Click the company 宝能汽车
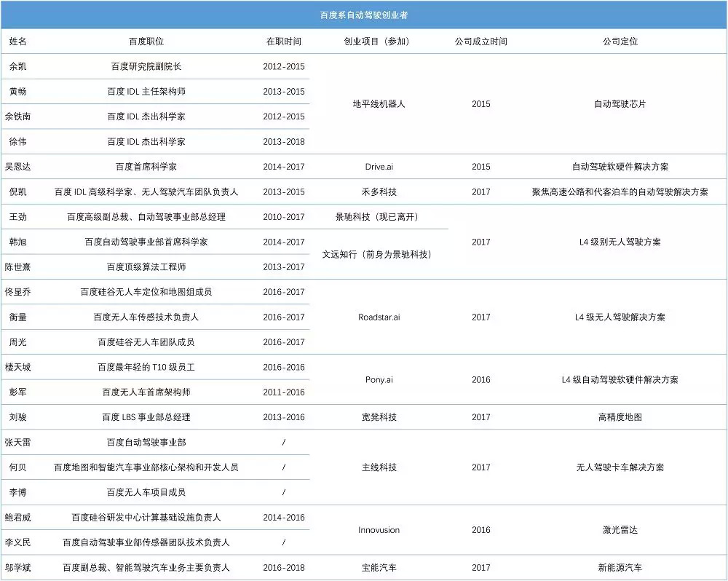Image resolution: width=728 pixels, height=581 pixels. point(379,568)
